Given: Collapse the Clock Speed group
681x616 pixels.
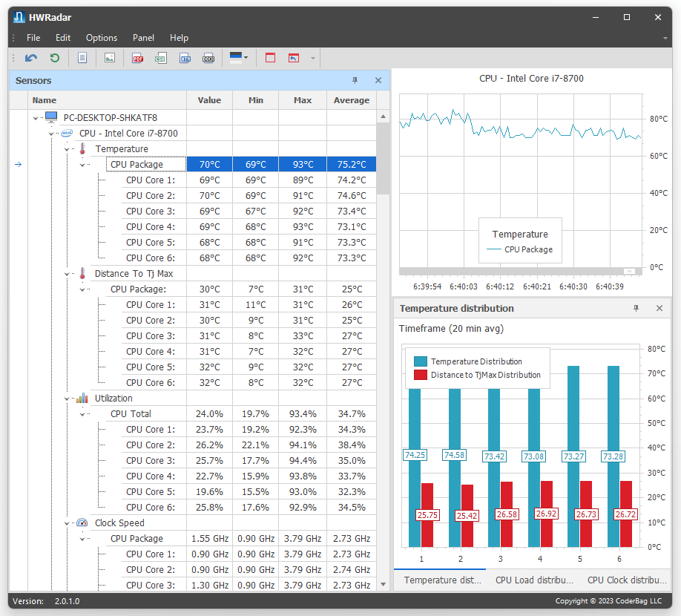Looking at the screenshot, I should [x=67, y=523].
